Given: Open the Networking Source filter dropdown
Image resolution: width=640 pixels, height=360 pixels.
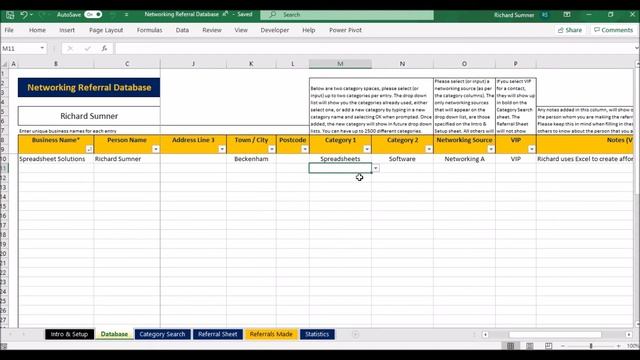Looking at the screenshot, I should tap(491, 149).
